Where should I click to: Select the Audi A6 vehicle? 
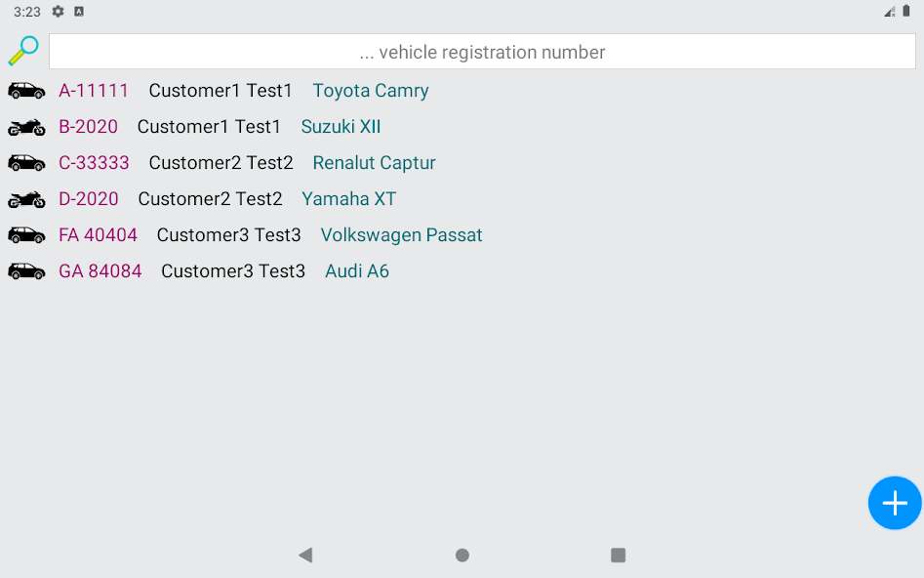tap(357, 271)
